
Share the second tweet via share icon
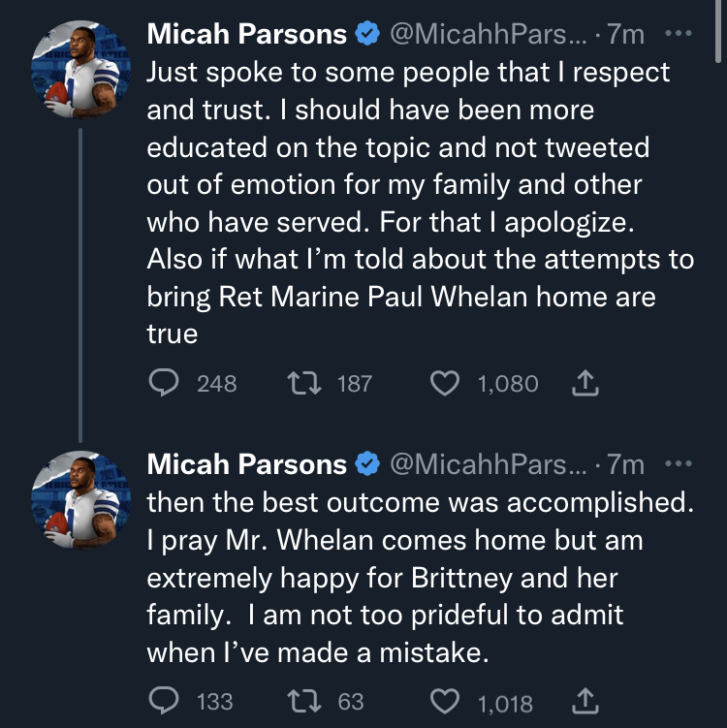[x=585, y=701]
